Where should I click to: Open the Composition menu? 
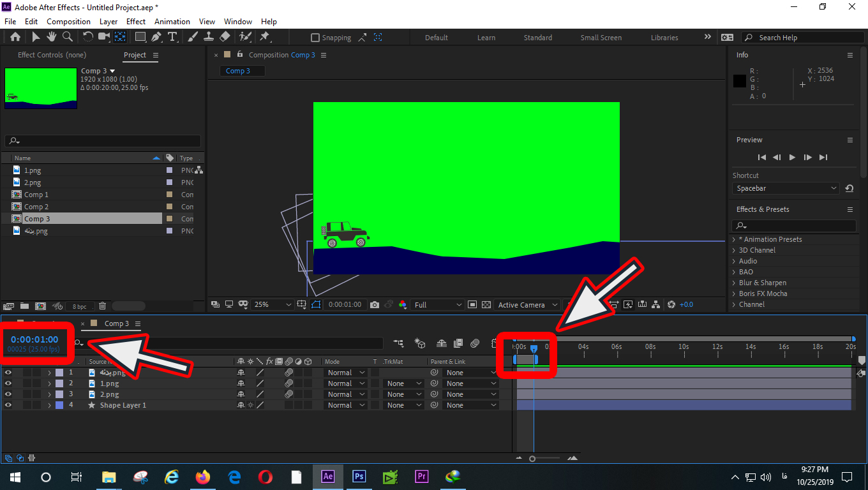click(69, 21)
